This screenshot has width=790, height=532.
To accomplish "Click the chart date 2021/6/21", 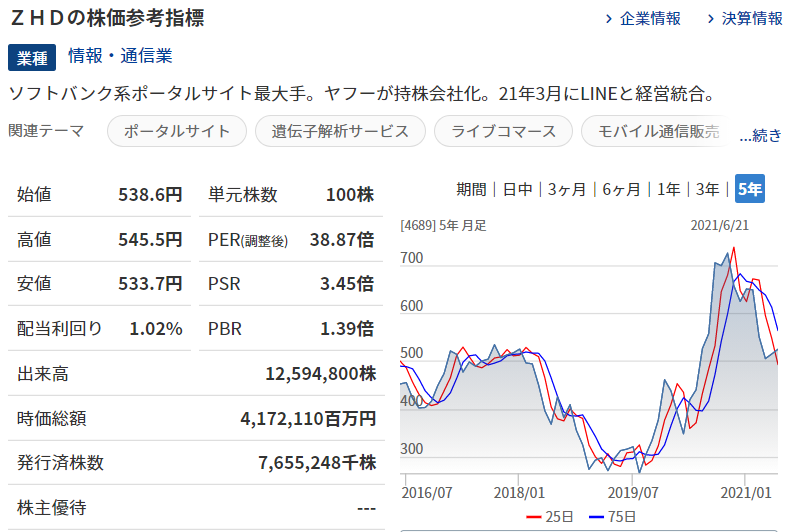I will click(719, 225).
